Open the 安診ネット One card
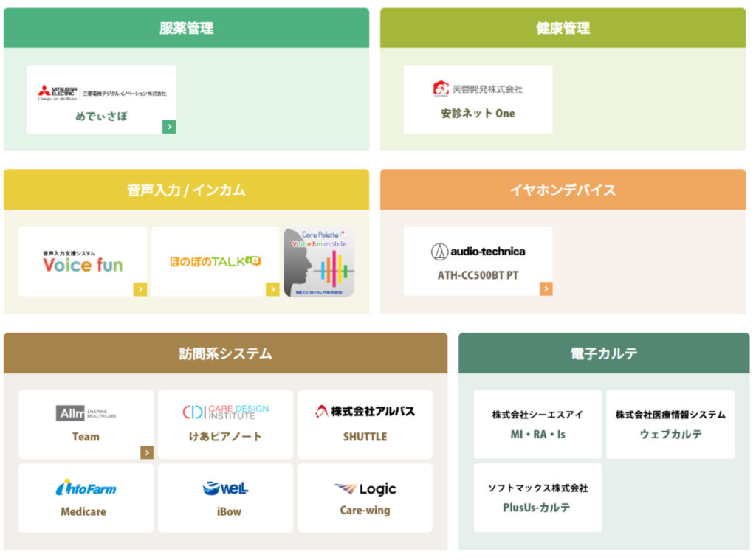 pyautogui.click(x=478, y=100)
